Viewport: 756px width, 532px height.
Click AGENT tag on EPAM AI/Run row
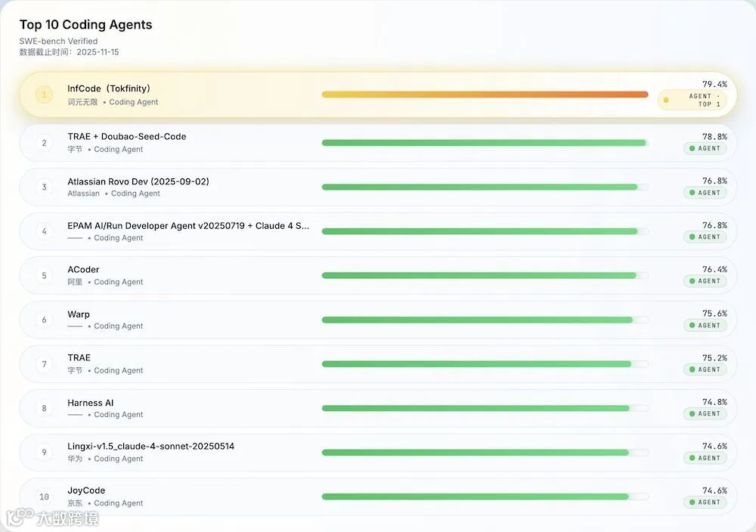(705, 237)
